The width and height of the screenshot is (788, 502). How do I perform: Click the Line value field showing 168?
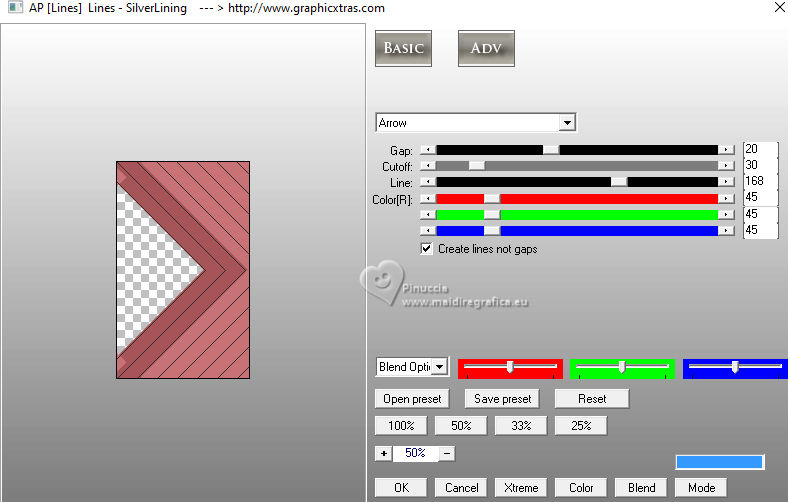pos(760,181)
